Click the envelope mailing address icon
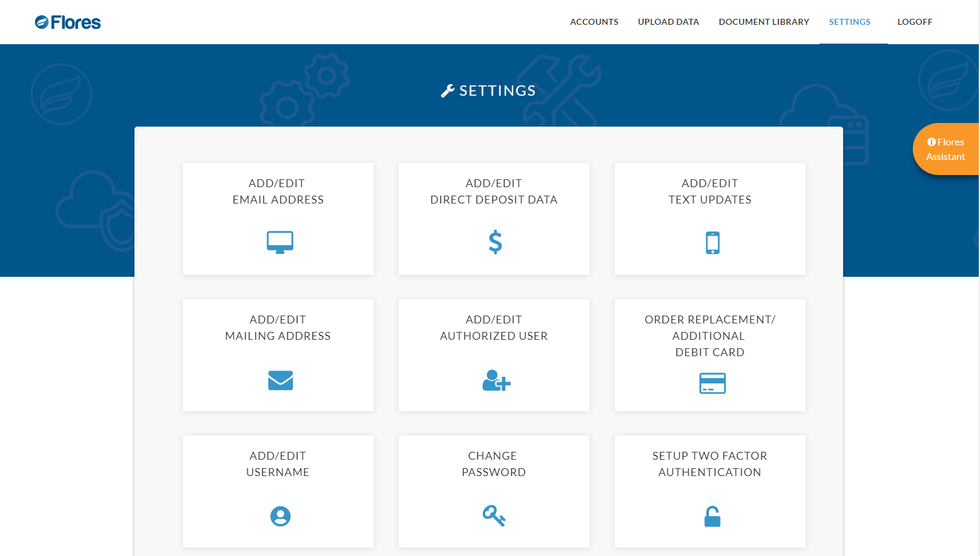The image size is (980, 556). pyautogui.click(x=280, y=380)
